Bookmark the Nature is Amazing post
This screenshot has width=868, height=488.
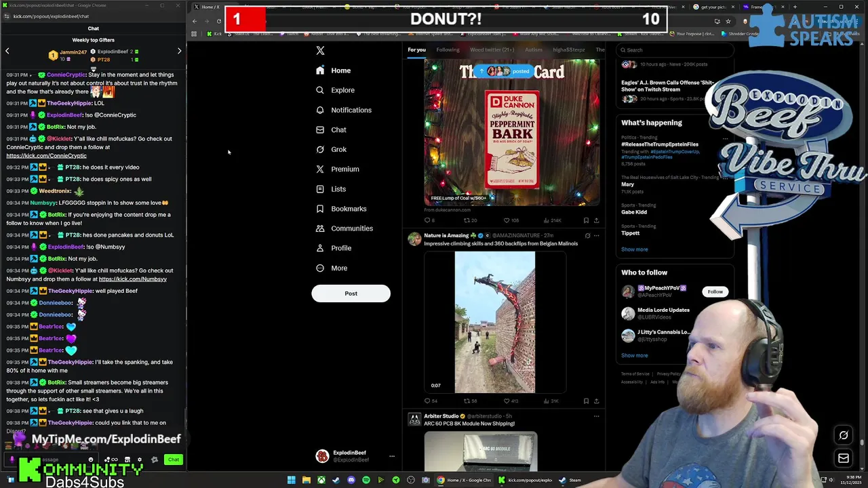tap(586, 401)
